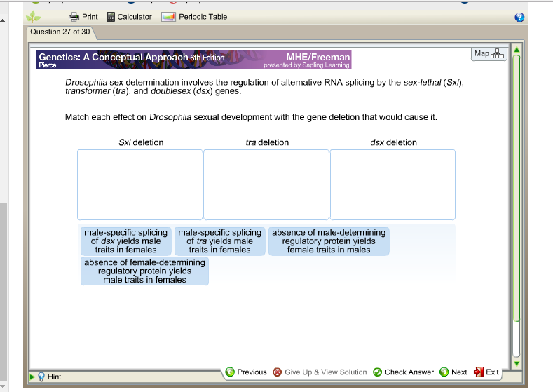This screenshot has height=392, width=553.
Task: Click the 'dsx deletion' column heading
Action: (x=393, y=142)
